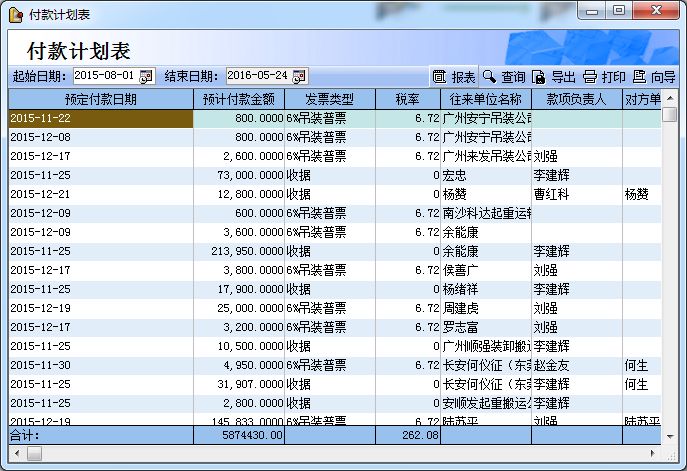This screenshot has width=687, height=471.
Task: Click the 报表 report toolbar button
Action: [453, 76]
